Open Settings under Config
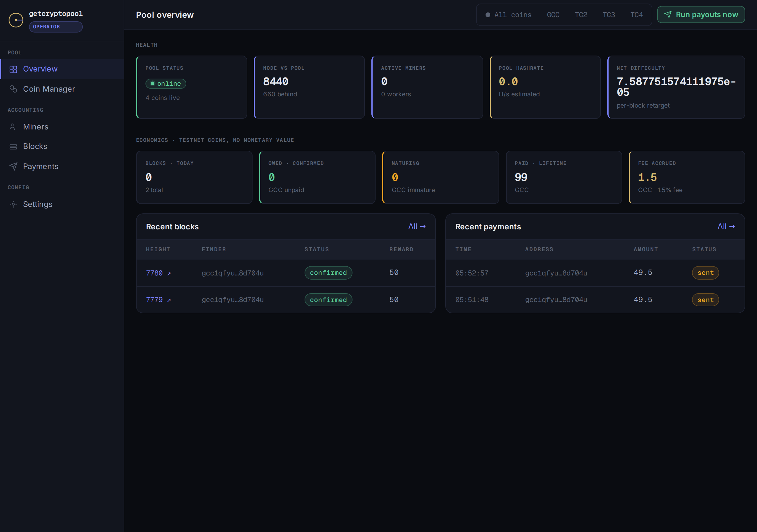This screenshot has width=757, height=532. pos(62,204)
